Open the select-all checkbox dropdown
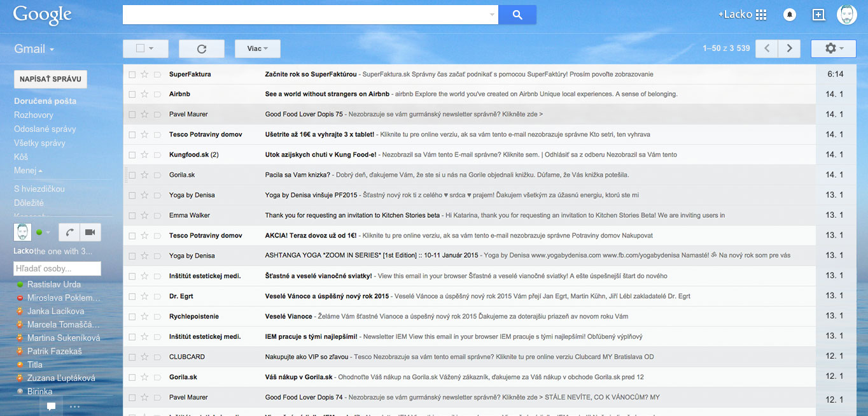 click(x=145, y=48)
